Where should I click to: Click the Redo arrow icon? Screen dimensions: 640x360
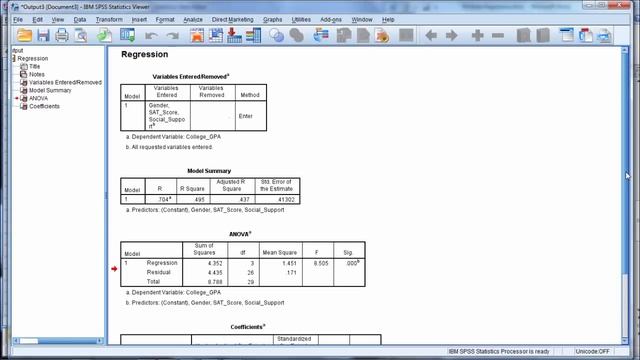click(173, 36)
